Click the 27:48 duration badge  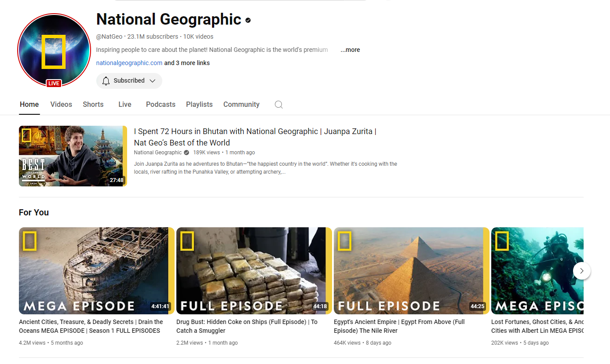click(117, 180)
